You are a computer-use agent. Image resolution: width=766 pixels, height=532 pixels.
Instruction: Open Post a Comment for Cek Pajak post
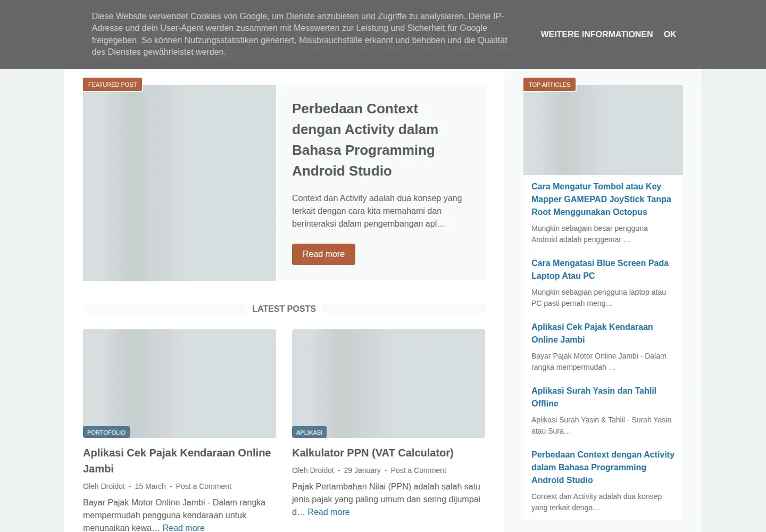(203, 486)
